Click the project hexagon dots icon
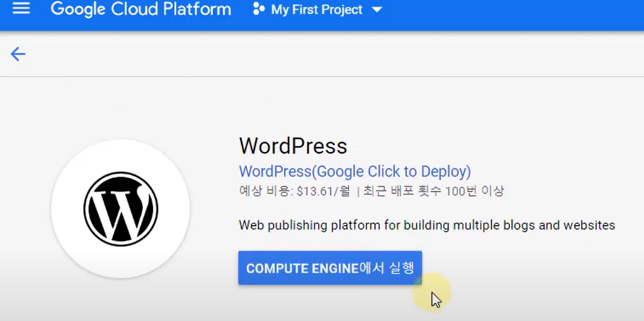Screen dimensions: 644x321 (259, 9)
